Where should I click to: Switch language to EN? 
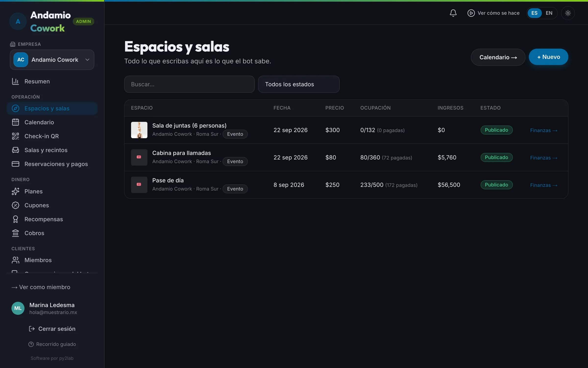[549, 13]
